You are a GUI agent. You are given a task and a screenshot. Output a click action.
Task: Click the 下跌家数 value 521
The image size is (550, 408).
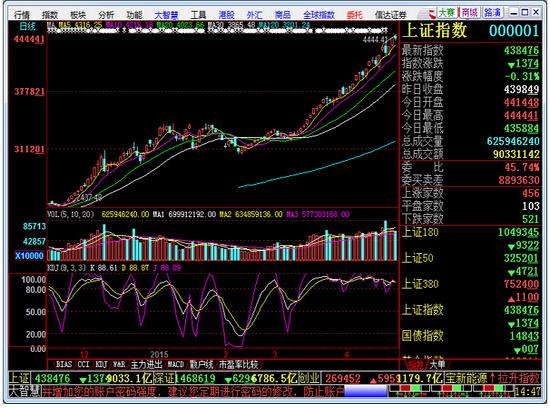tap(530, 219)
